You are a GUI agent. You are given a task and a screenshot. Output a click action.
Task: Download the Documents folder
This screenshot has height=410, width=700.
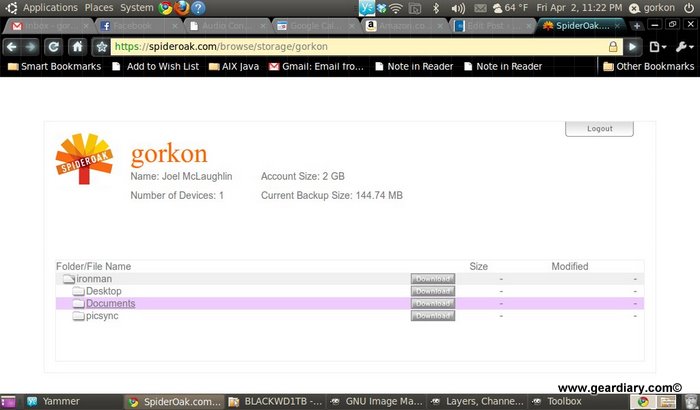coord(433,304)
